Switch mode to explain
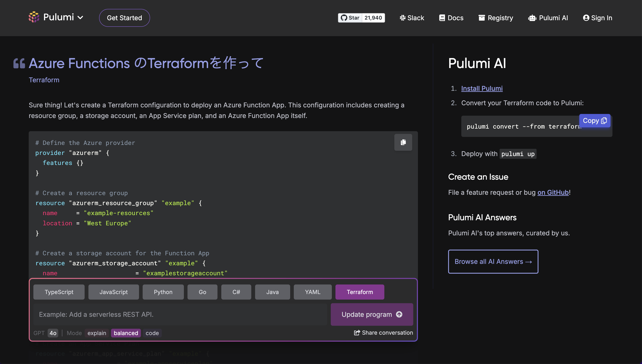Viewport: 642px width, 364px height. 97,333
